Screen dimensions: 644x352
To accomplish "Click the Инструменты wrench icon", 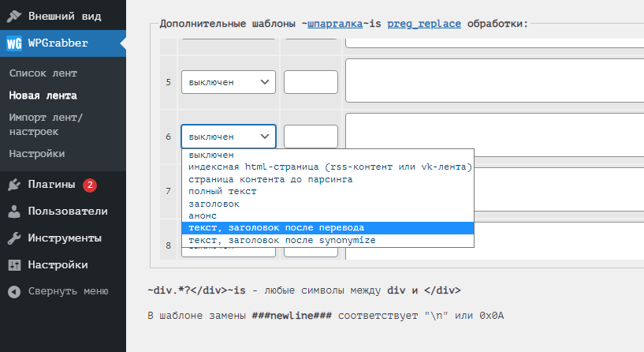I will tap(14, 238).
